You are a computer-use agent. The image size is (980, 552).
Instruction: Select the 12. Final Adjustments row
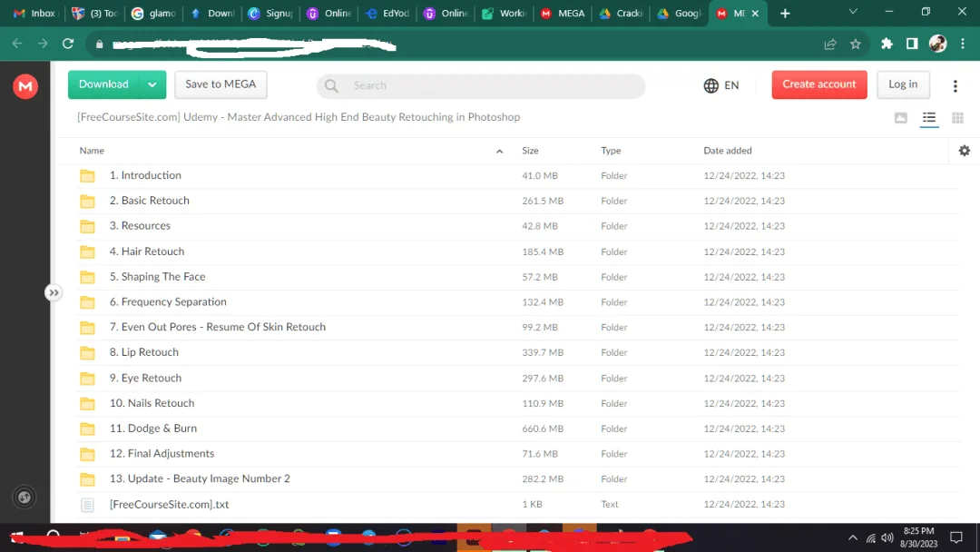coord(517,454)
